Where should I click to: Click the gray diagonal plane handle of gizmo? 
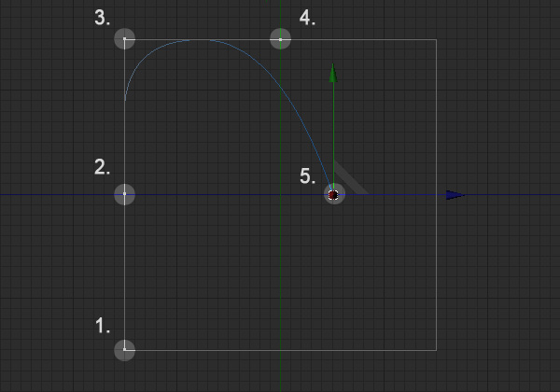350,177
